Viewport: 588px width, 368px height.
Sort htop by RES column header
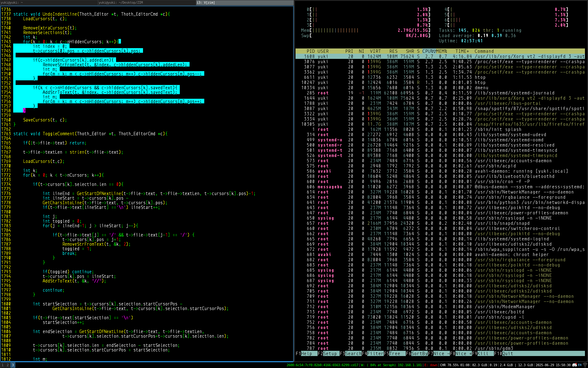pyautogui.click(x=394, y=51)
